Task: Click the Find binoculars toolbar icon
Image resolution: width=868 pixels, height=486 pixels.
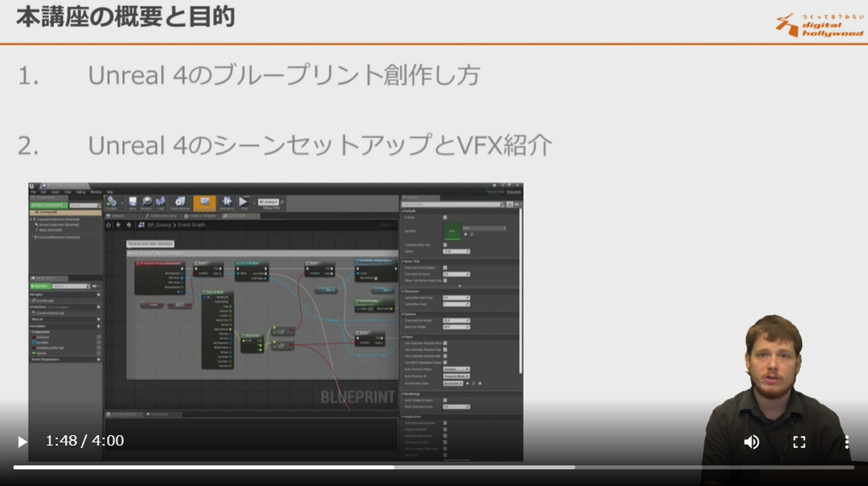Action: tap(160, 203)
